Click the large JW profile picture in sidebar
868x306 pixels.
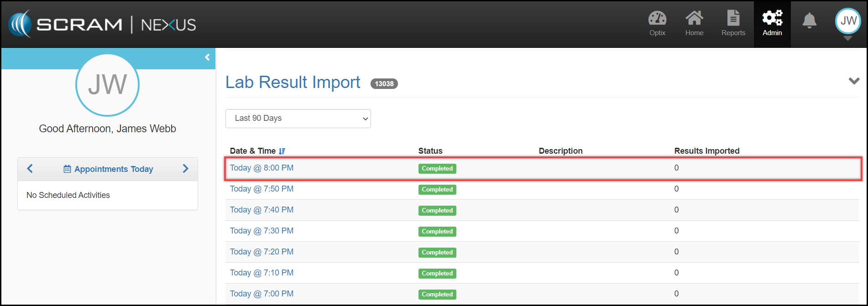click(107, 85)
